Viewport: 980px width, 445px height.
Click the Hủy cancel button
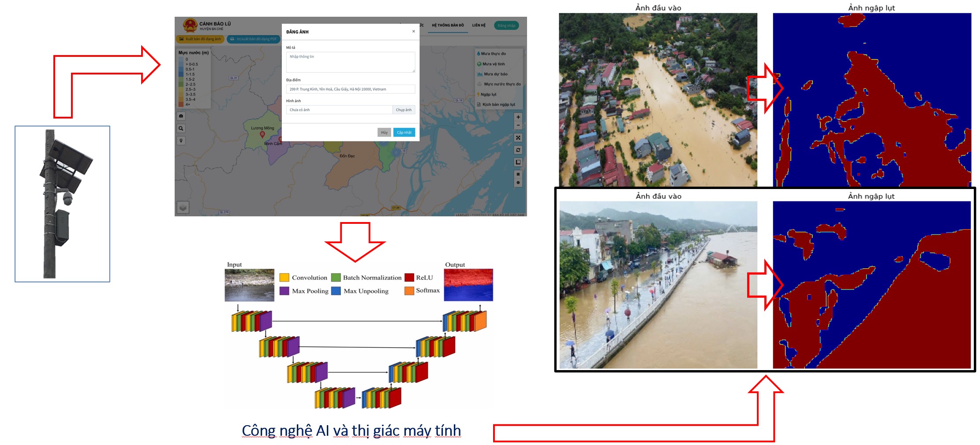pyautogui.click(x=384, y=133)
